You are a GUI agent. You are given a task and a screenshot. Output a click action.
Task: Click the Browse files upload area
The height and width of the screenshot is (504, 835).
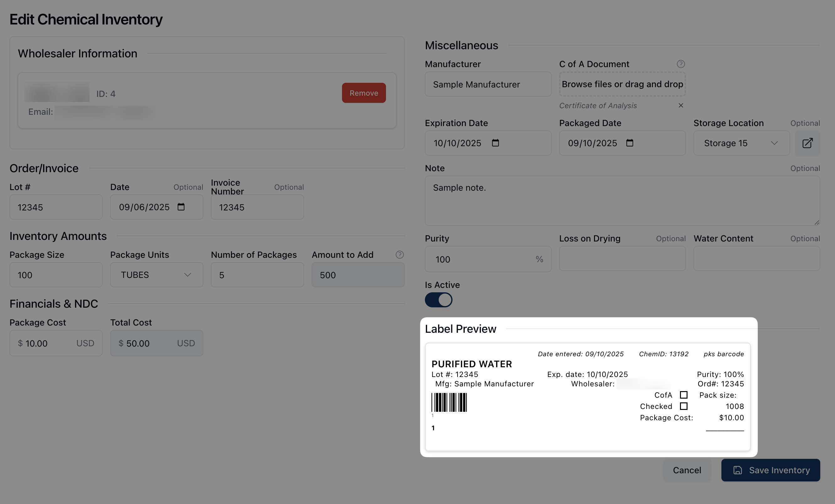(622, 84)
